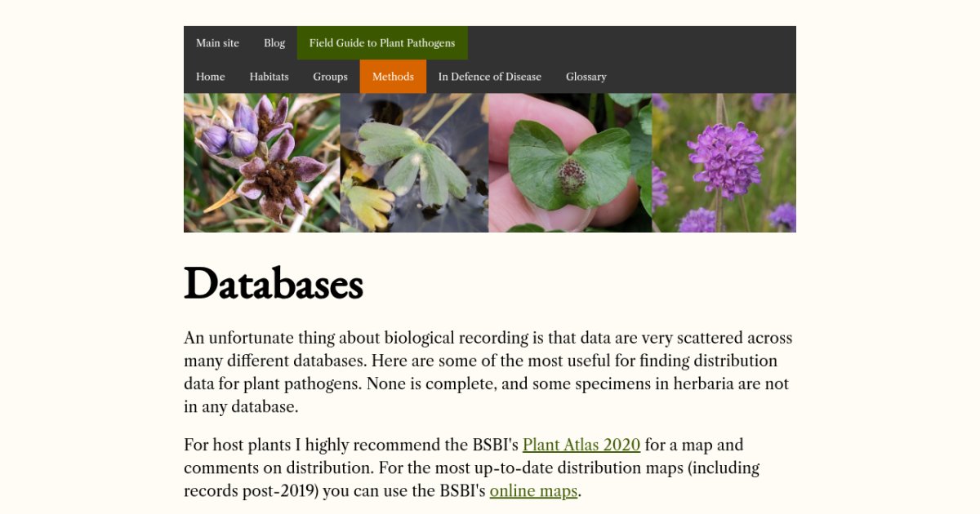Open the Habitats section
Viewport: 980px width, 514px height.
coord(268,77)
